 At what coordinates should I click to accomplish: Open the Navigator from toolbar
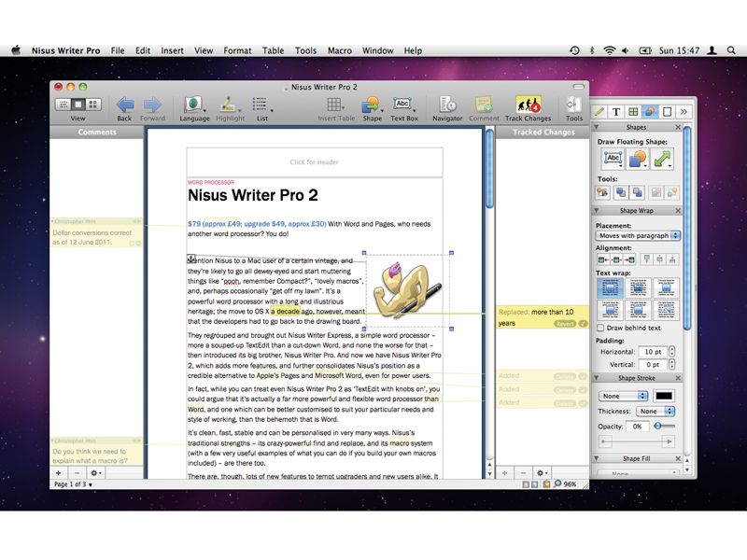[447, 105]
